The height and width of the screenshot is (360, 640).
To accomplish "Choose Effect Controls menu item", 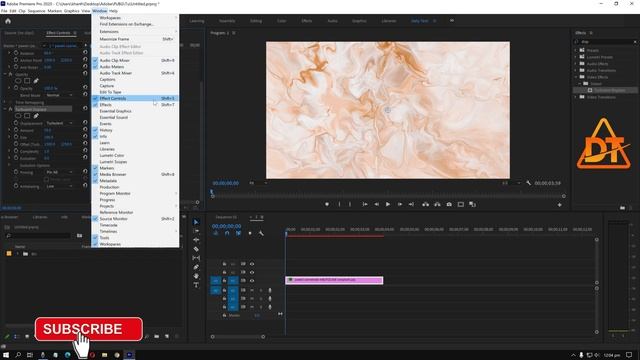I will pos(135,98).
